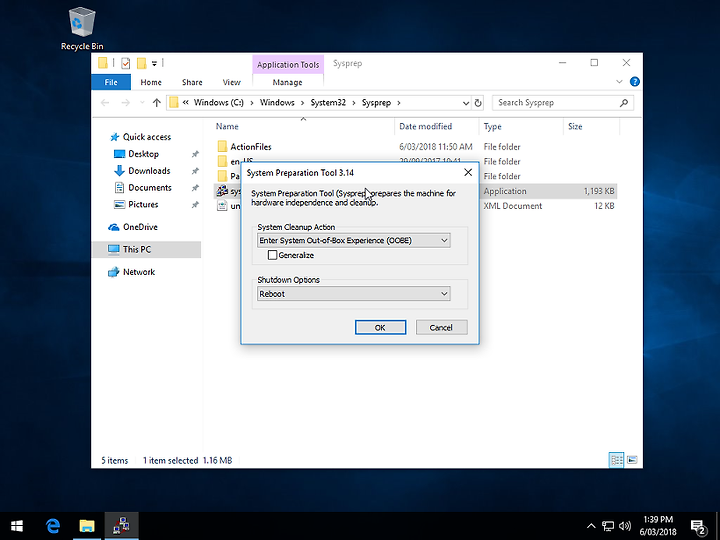Expand the ribbon with the chevron
This screenshot has width=720, height=540.
click(619, 82)
